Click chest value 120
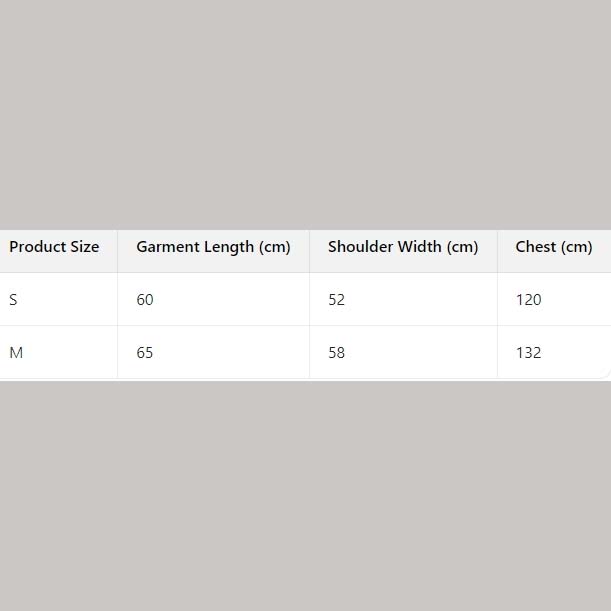Image resolution: width=611 pixels, height=611 pixels. [x=528, y=300]
